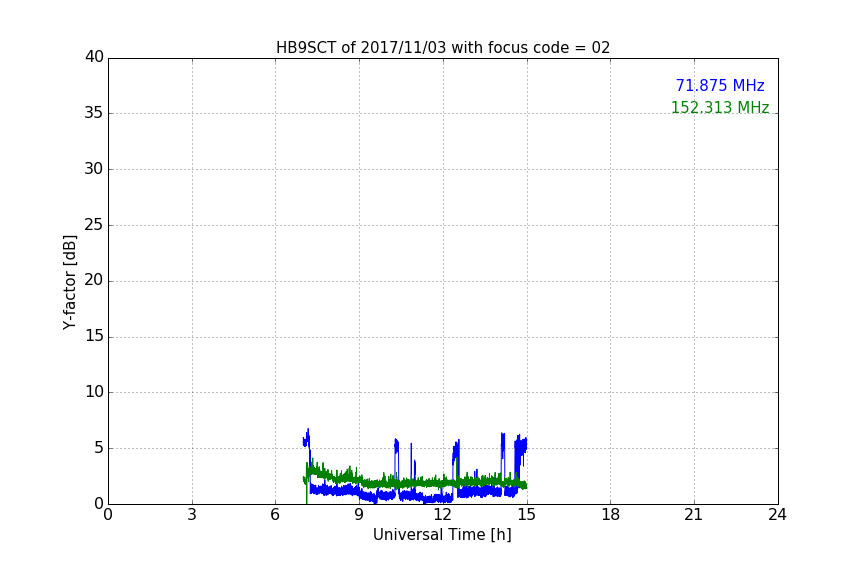Select the blue '71.875 MHz' legend label

[720, 86]
